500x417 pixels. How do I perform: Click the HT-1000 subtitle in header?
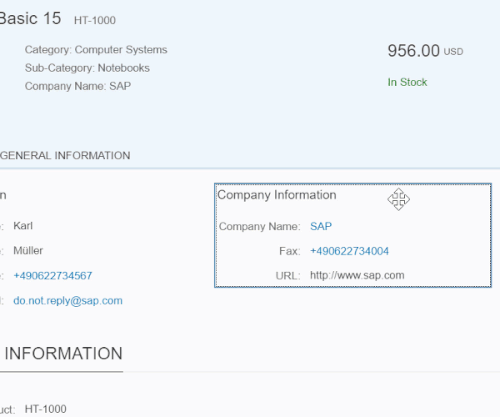pyautogui.click(x=95, y=20)
